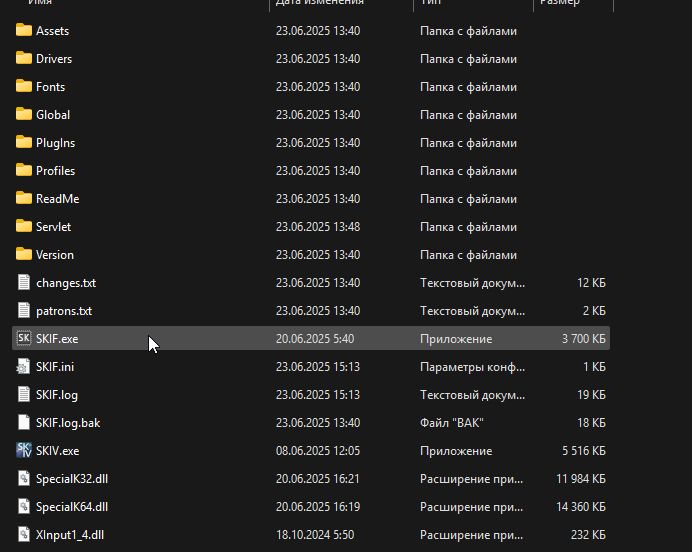Click the size 5 516 КБ
The height and width of the screenshot is (552, 692).
(583, 451)
